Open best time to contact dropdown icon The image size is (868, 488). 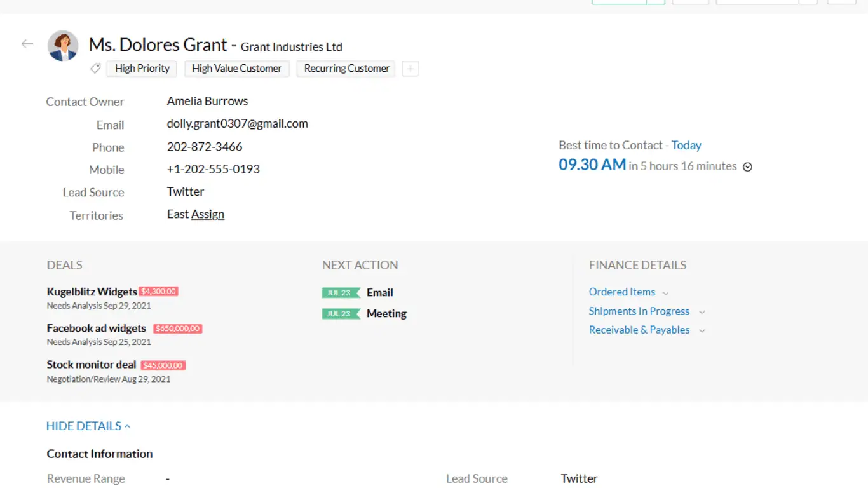[x=748, y=167]
